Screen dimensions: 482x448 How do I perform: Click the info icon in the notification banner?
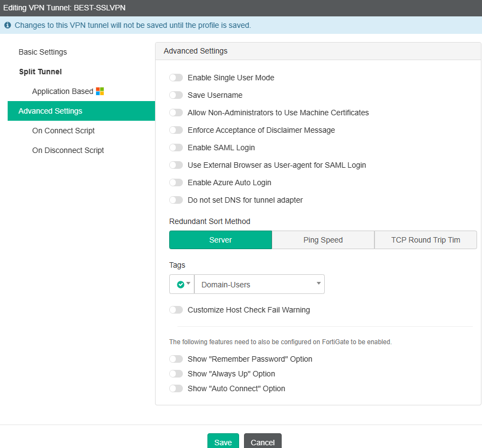click(x=8, y=25)
